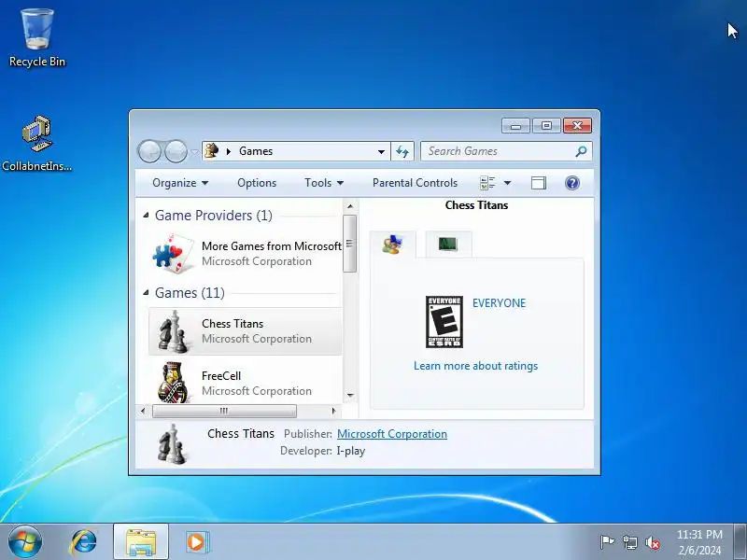Select the CollabnetIns... desktop shortcut
This screenshot has height=560, width=747.
pos(37,143)
